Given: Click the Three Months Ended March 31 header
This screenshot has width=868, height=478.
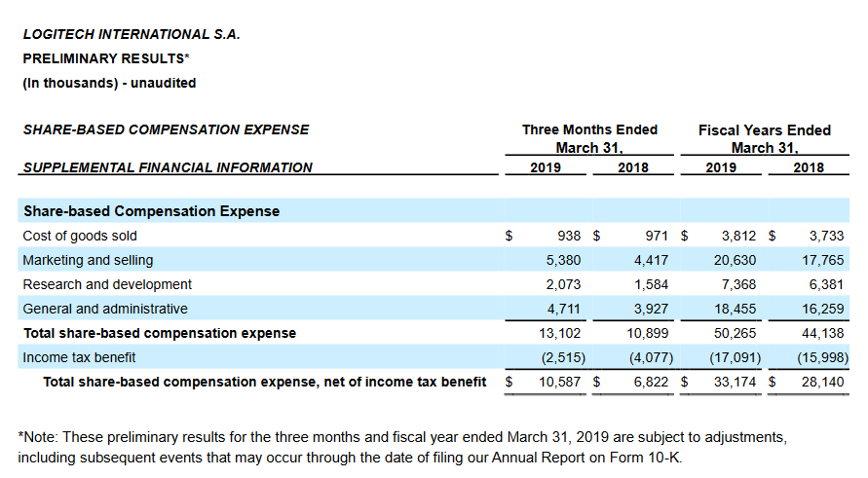Looking at the screenshot, I should (589, 138).
